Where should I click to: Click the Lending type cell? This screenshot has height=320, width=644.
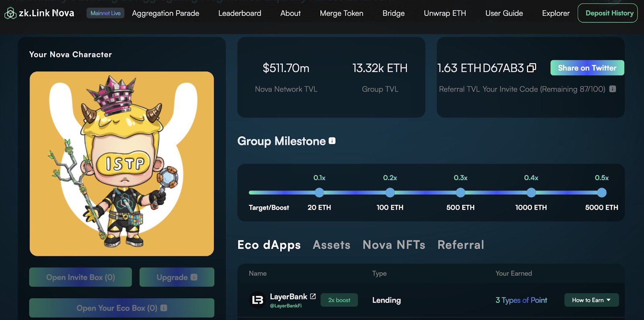[x=386, y=300]
